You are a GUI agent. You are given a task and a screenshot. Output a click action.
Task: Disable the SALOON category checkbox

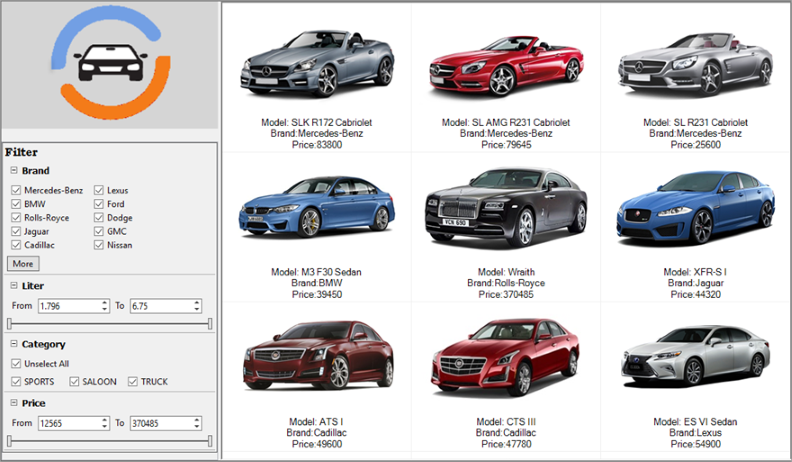click(75, 382)
